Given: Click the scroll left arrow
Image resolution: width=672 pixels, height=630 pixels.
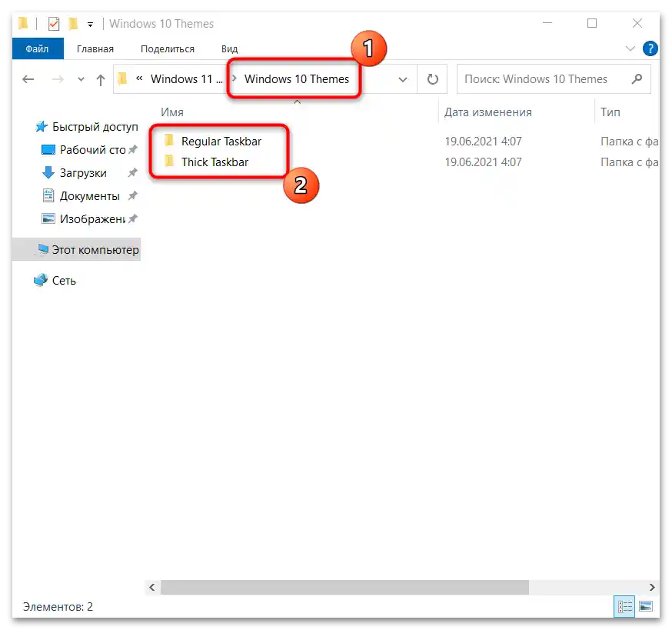Looking at the screenshot, I should pos(152,587).
